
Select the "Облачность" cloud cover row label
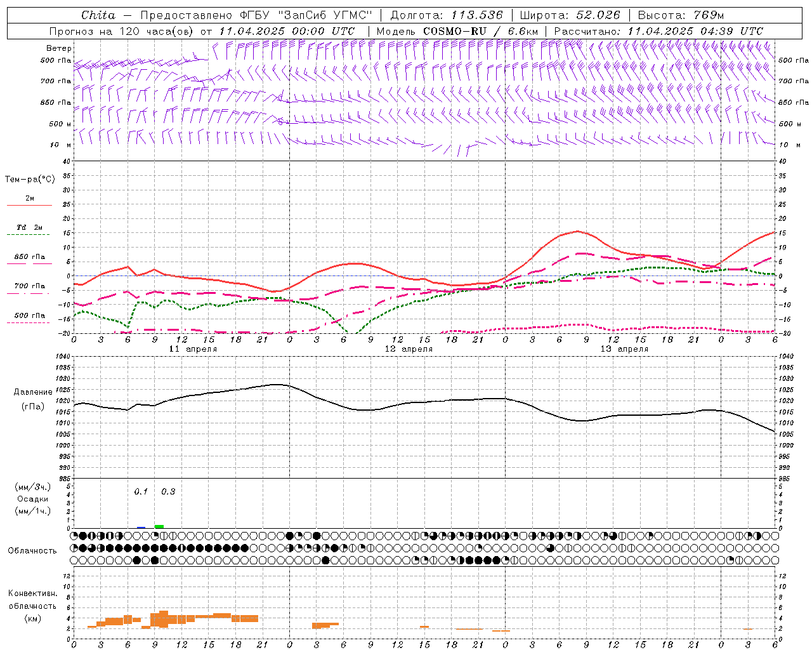[32, 551]
